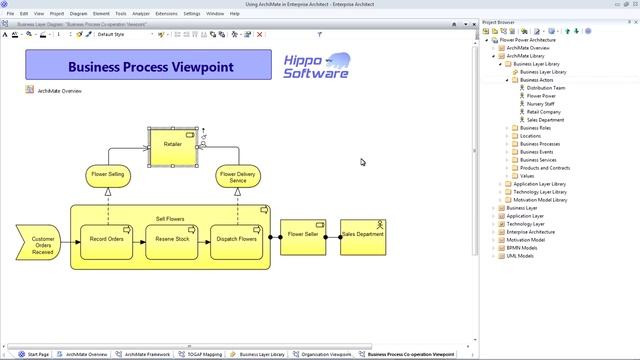Expand the Application Layer Library folder
Image resolution: width=640 pixels, height=360 pixels.
pos(500,184)
